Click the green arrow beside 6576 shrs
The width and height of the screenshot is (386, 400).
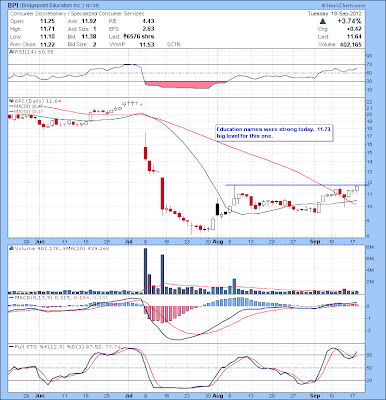(125, 36)
